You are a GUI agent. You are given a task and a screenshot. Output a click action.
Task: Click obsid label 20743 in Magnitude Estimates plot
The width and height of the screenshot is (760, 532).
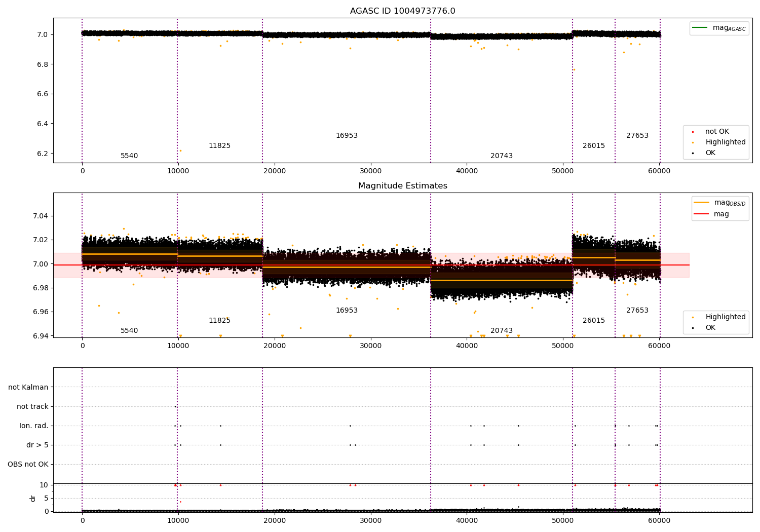tap(502, 331)
